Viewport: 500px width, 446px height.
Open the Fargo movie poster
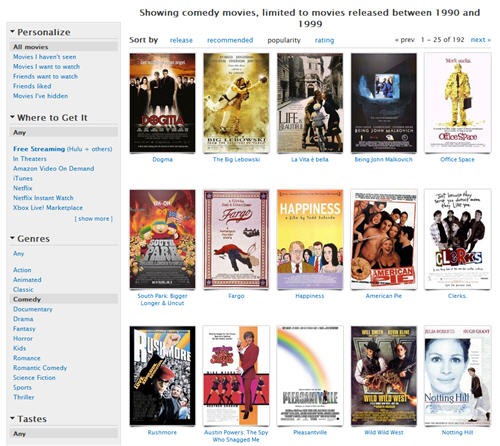[236, 239]
